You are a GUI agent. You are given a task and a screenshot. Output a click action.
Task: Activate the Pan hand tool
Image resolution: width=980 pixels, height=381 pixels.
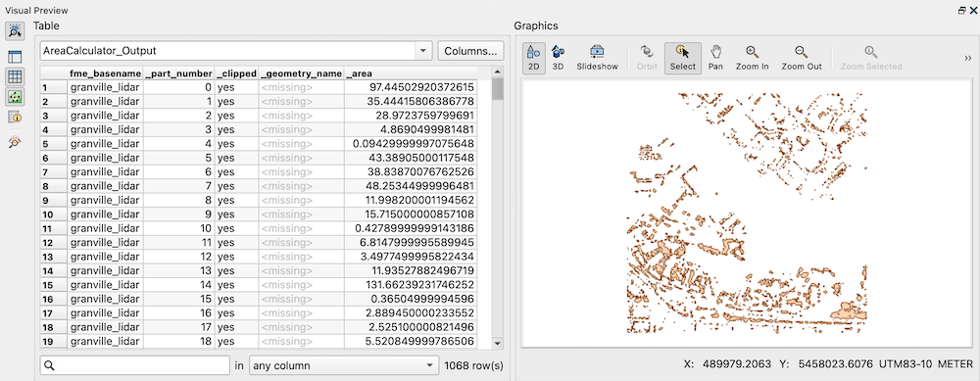[715, 58]
